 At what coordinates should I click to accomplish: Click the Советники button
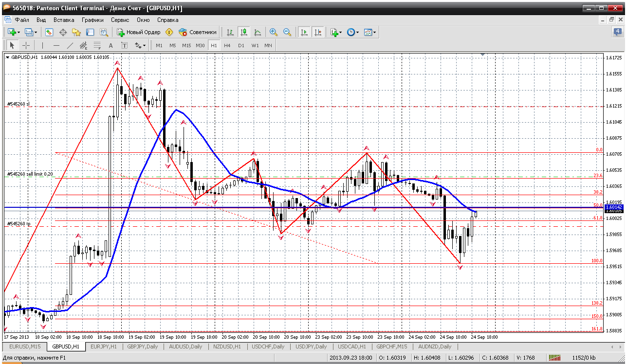[198, 32]
